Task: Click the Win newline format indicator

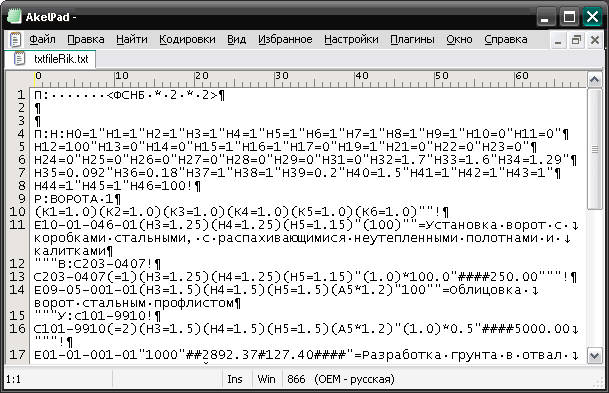Action: (266, 379)
